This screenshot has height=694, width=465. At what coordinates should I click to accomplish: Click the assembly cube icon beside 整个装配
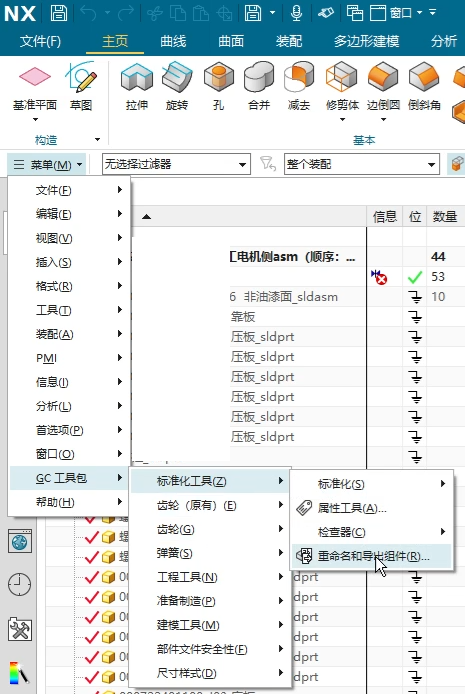point(457,164)
